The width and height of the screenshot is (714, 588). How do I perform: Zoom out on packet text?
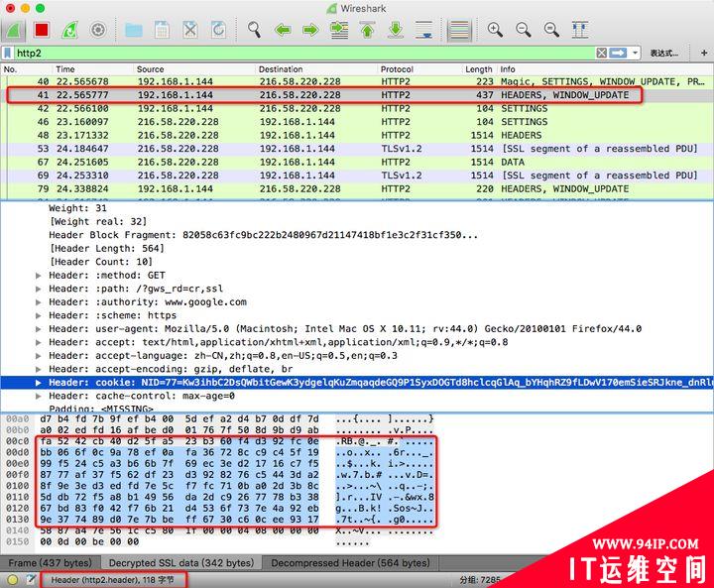click(x=524, y=30)
